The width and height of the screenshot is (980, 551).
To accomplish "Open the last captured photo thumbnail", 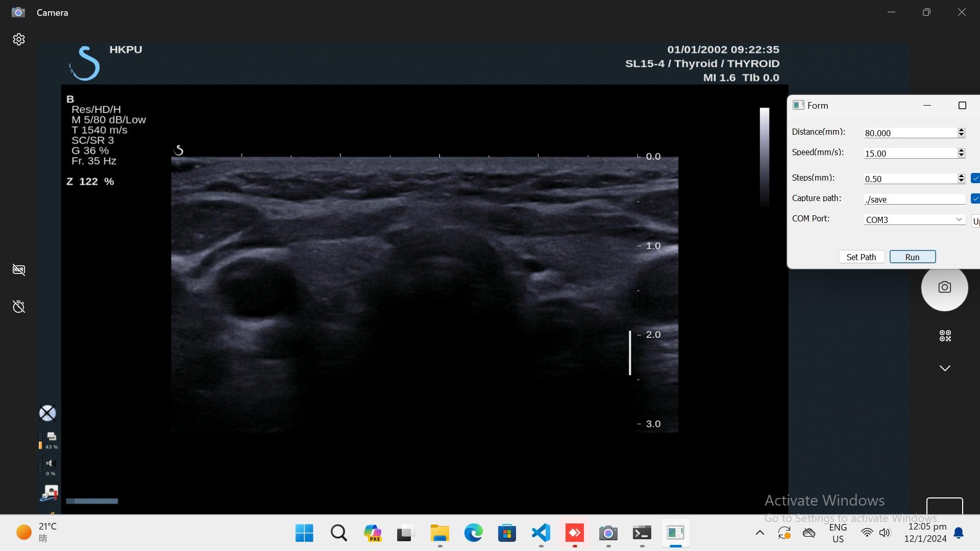I will 944,506.
